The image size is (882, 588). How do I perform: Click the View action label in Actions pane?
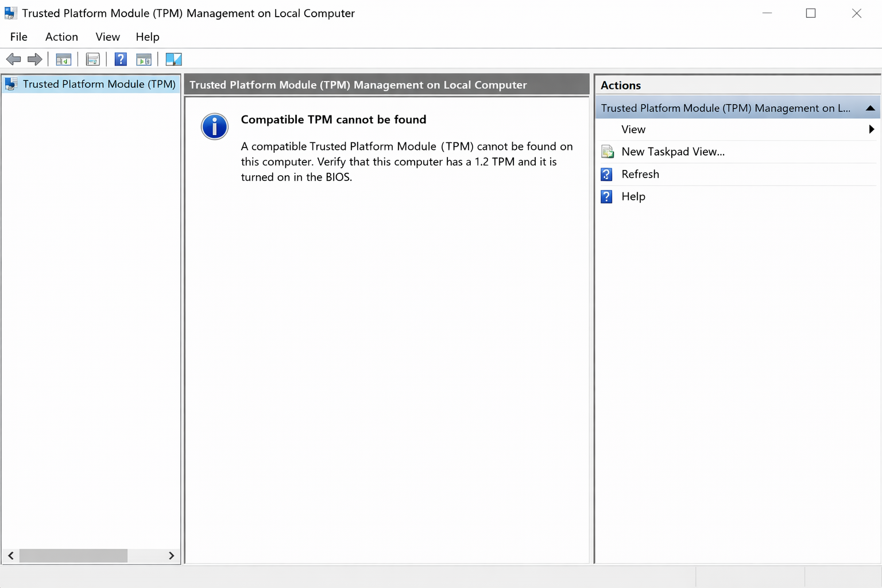coord(633,129)
